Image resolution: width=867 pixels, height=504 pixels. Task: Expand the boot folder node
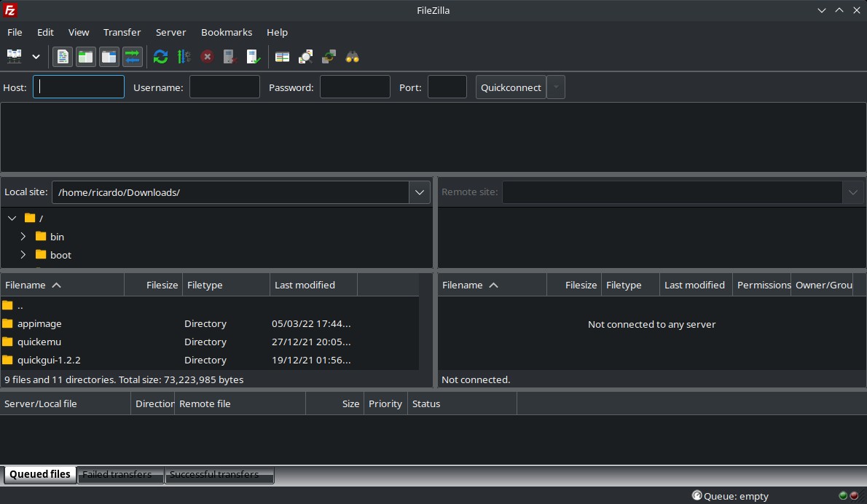tap(23, 255)
